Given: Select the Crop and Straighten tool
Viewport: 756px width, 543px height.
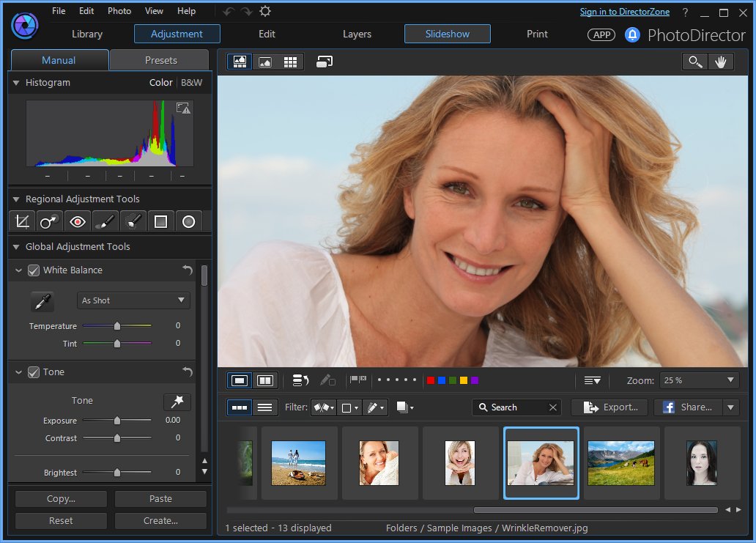Looking at the screenshot, I should 22,222.
